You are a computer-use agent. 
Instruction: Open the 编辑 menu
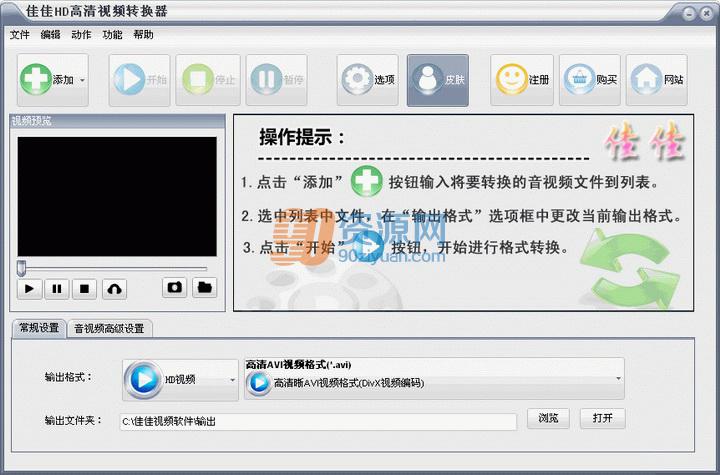tap(51, 34)
